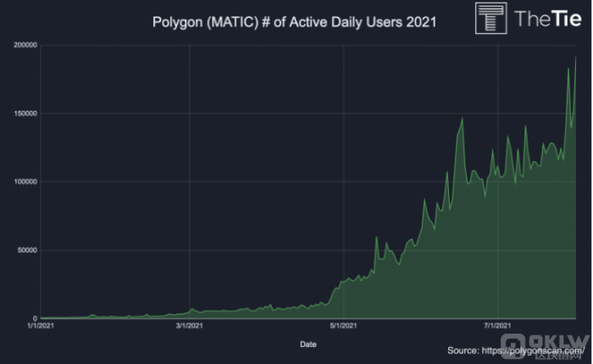The height and width of the screenshot is (364, 593).
Task: Click TheTie logo icon
Action: (x=490, y=18)
